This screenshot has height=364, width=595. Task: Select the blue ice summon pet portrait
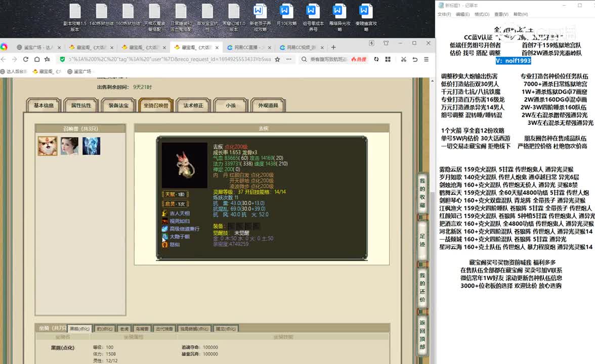pos(92,146)
